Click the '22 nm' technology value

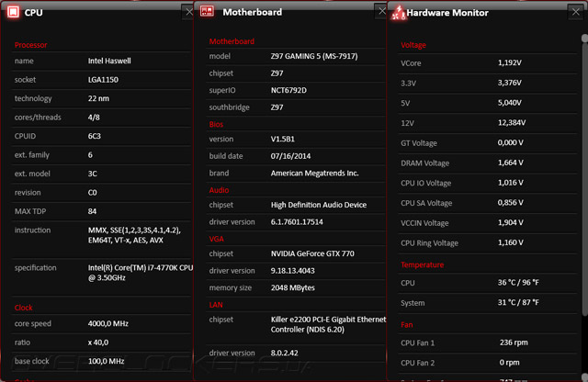pyautogui.click(x=98, y=98)
